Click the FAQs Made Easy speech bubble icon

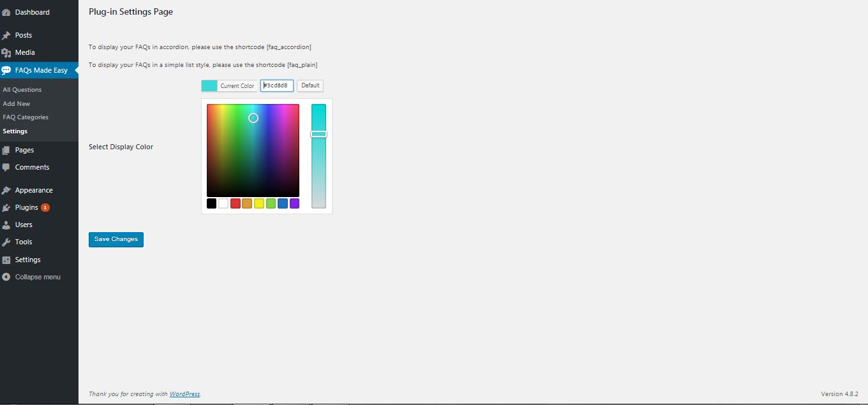6,70
